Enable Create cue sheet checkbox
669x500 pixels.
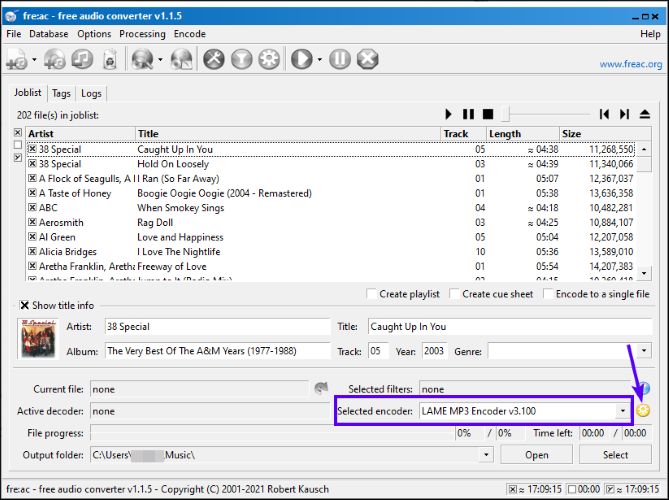point(454,294)
